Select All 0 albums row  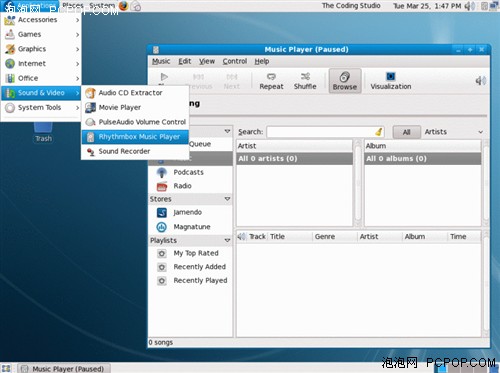pyautogui.click(x=423, y=159)
